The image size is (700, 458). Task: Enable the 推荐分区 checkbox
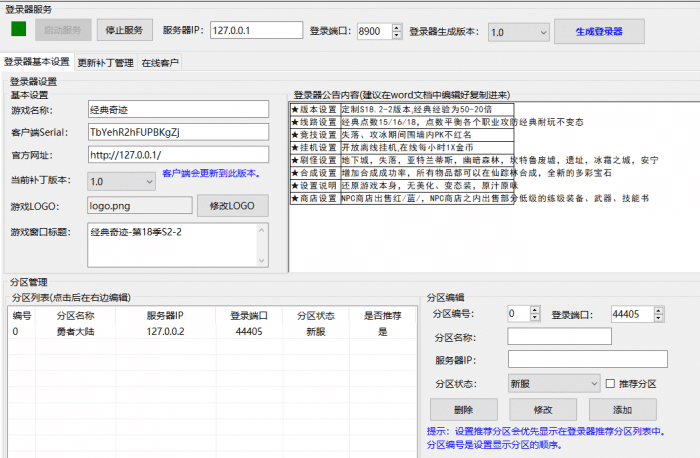pos(611,383)
